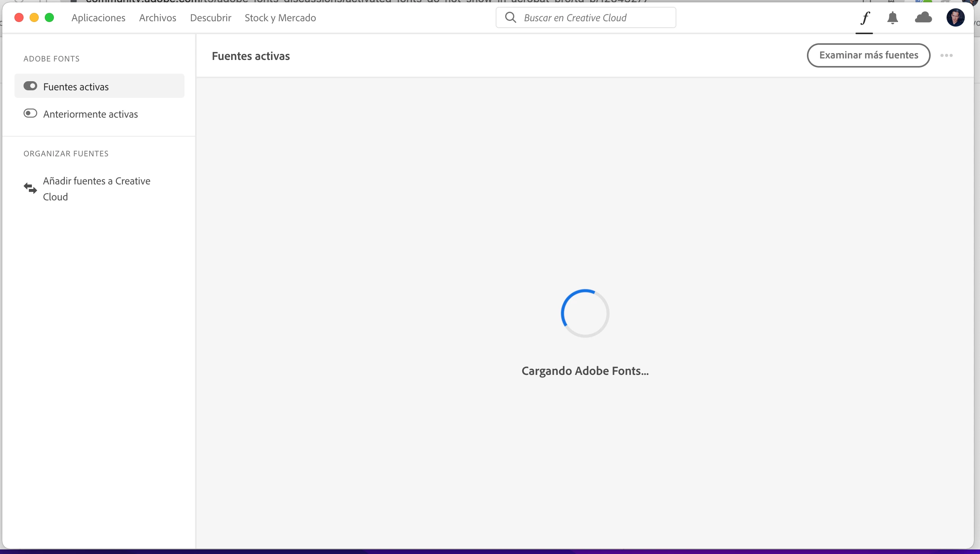Image resolution: width=980 pixels, height=554 pixels.
Task: Select Fuentes activas in the sidebar
Action: point(76,87)
